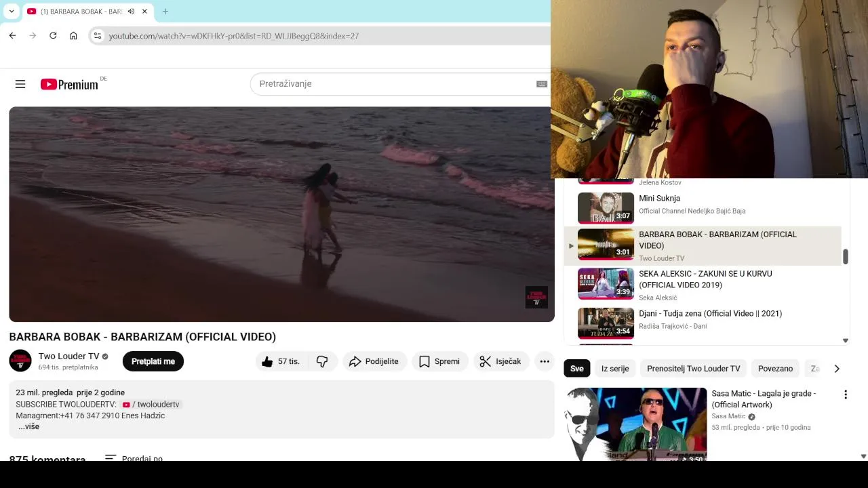Click the 23 mil. pregleda text
The image size is (868, 488).
click(x=44, y=392)
